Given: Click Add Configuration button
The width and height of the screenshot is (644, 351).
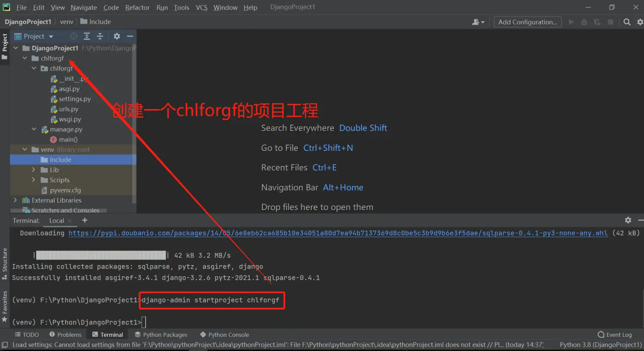Looking at the screenshot, I should click(527, 22).
